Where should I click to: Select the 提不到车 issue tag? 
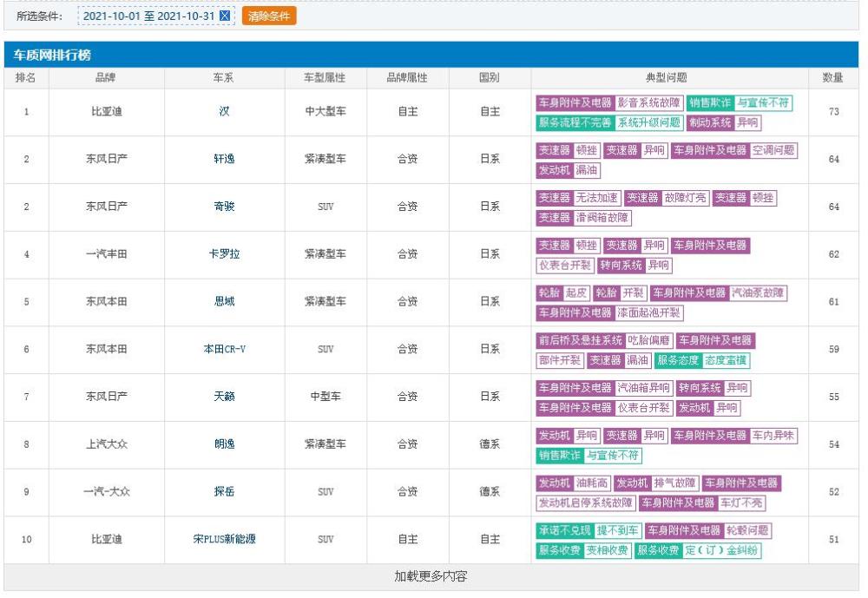(617, 531)
